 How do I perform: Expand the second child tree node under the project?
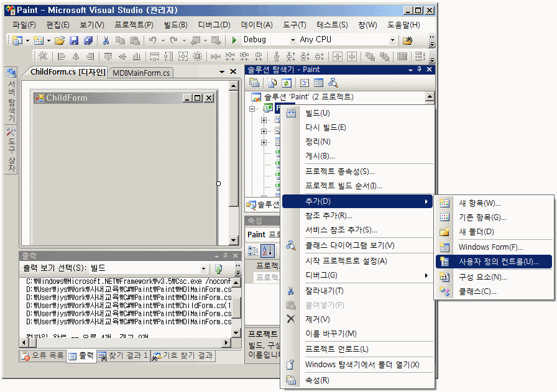tap(264, 131)
